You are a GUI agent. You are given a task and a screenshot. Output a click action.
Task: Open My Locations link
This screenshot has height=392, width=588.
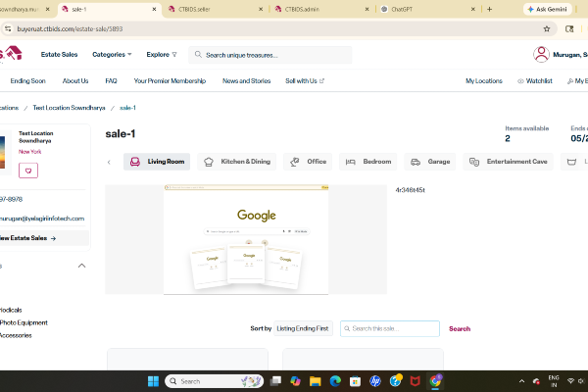coord(484,81)
